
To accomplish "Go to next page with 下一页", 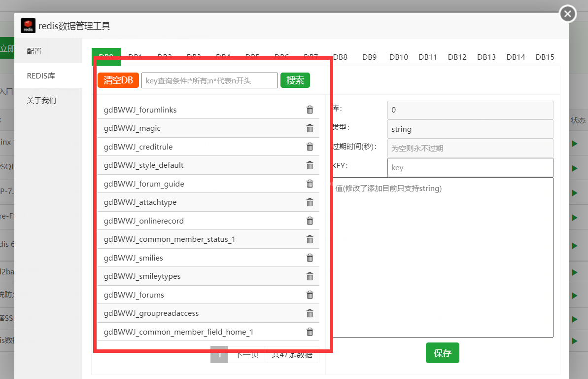I will click(246, 355).
